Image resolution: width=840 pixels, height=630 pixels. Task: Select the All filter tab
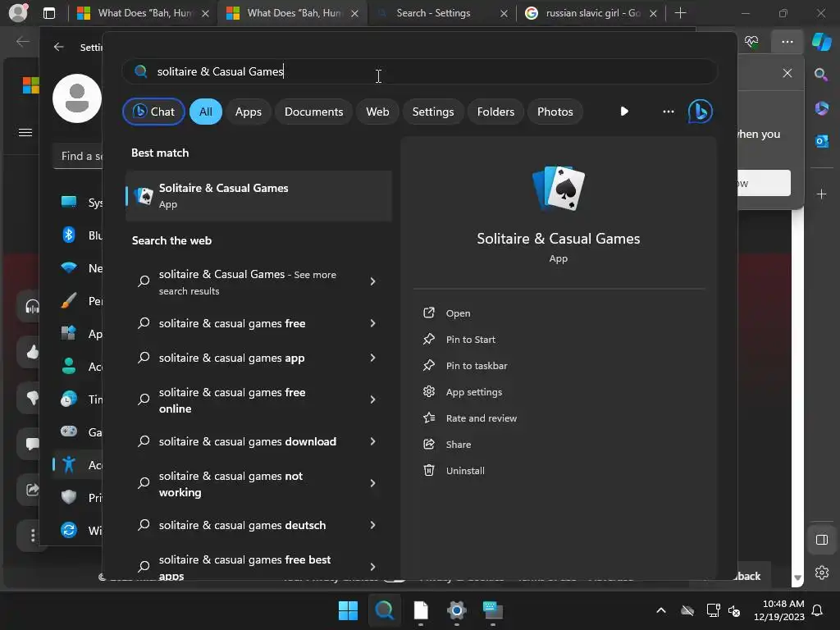coord(206,112)
